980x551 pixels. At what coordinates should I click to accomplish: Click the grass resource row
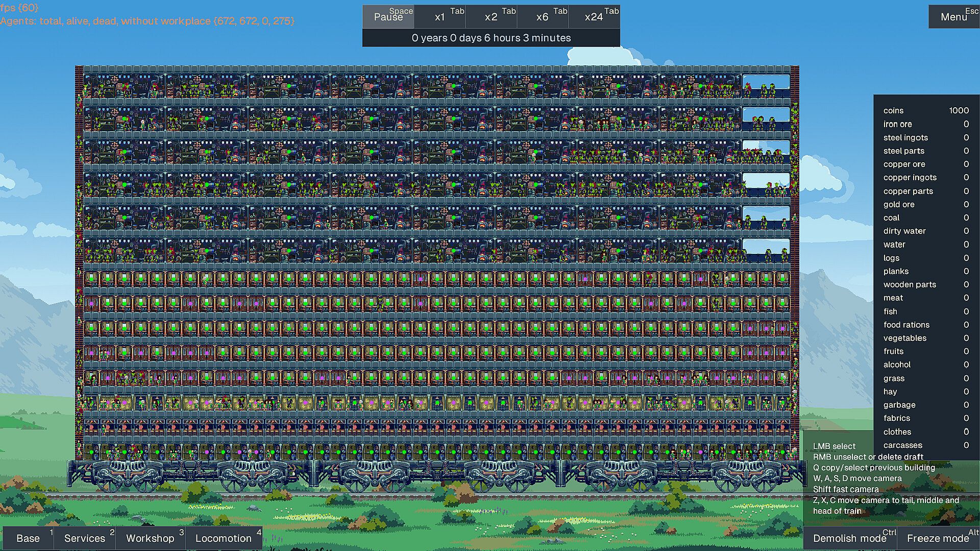[x=926, y=378]
